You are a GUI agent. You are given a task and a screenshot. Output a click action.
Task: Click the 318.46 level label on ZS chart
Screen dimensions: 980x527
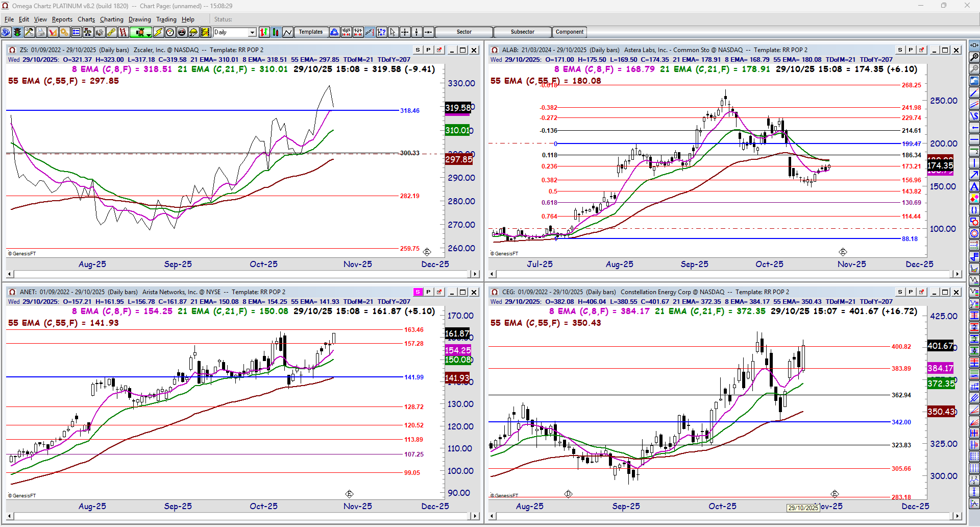pyautogui.click(x=410, y=111)
